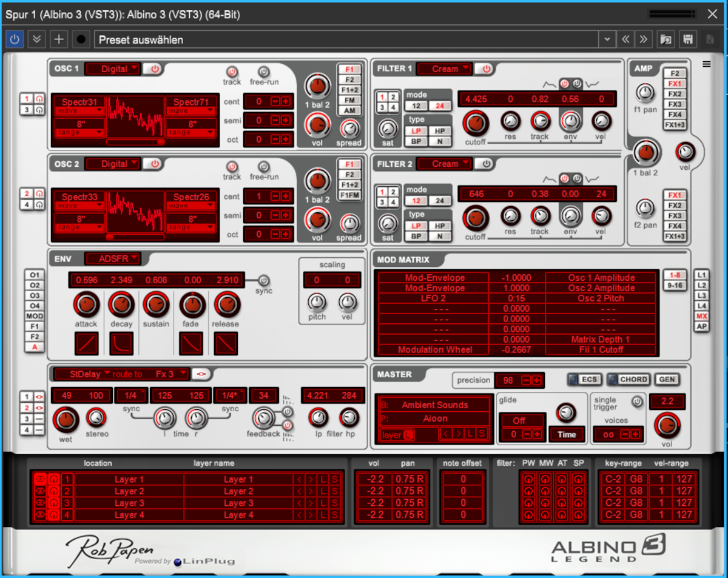Screen dimensions: 728x578
Task: Open the hamburger menu beside AMP
Action: click(707, 64)
